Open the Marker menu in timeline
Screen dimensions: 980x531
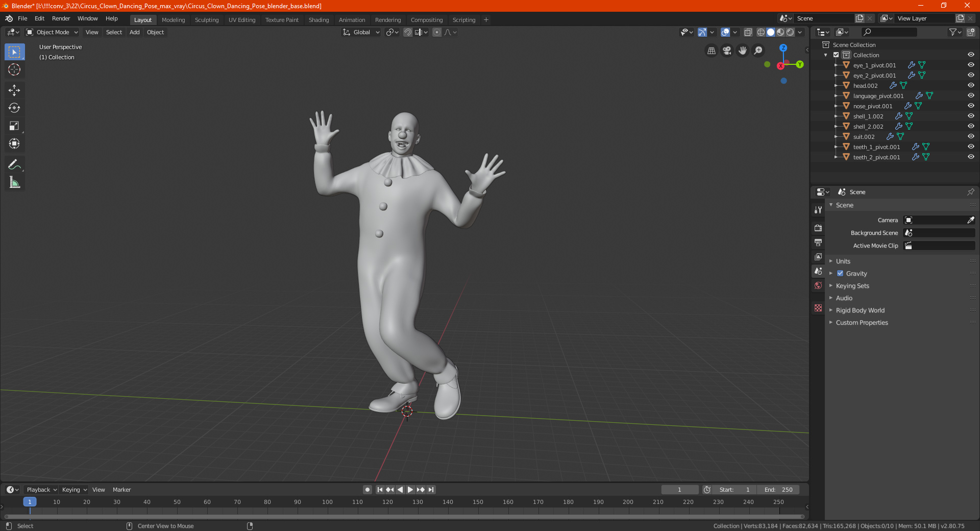coord(122,490)
